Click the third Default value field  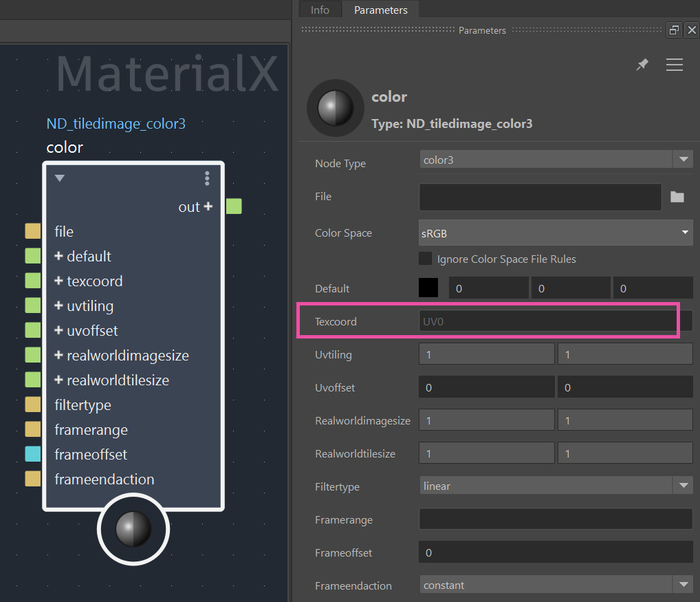(x=653, y=288)
